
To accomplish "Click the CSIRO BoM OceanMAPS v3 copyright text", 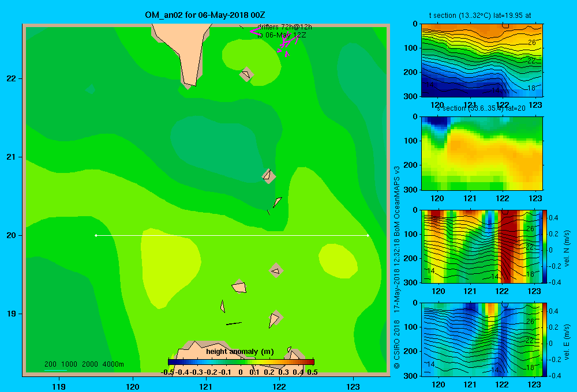I will [397, 267].
